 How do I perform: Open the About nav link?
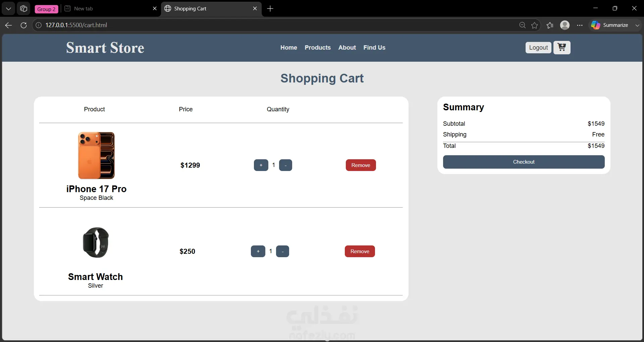(347, 48)
